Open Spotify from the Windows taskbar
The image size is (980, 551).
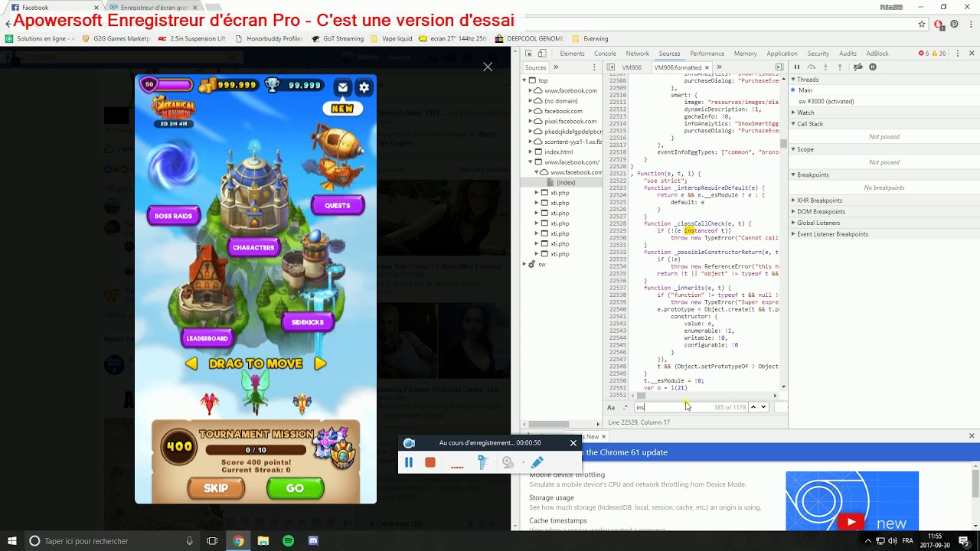pos(288,541)
